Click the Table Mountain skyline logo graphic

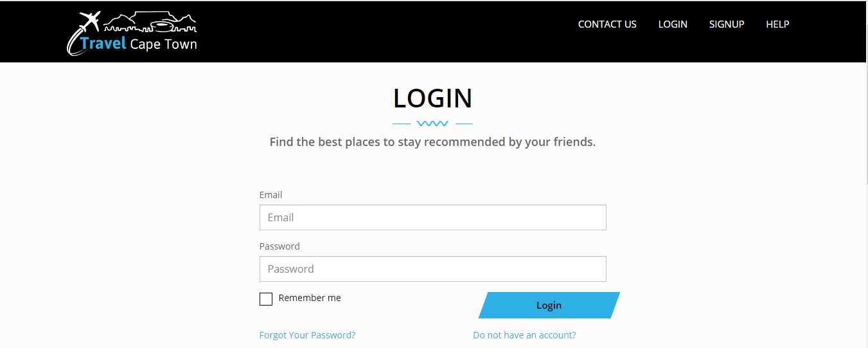click(149, 23)
